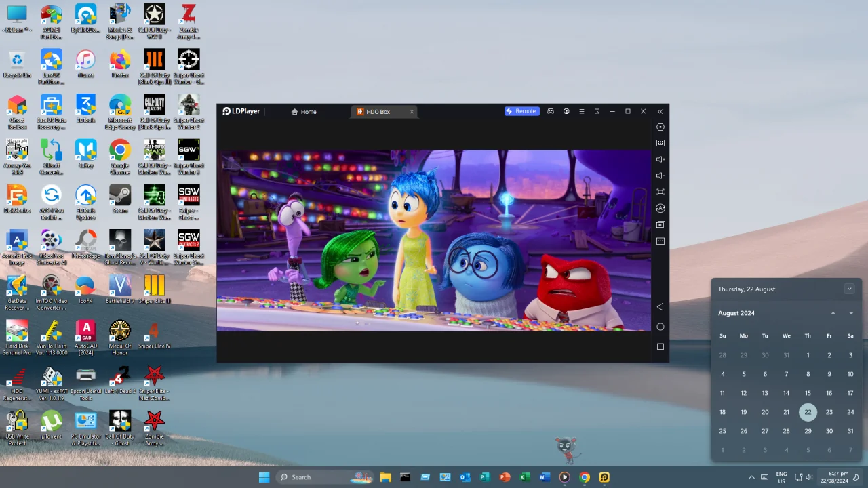This screenshot has height=488, width=868.
Task: Select the Recycle Bin desktop icon
Action: 17,65
